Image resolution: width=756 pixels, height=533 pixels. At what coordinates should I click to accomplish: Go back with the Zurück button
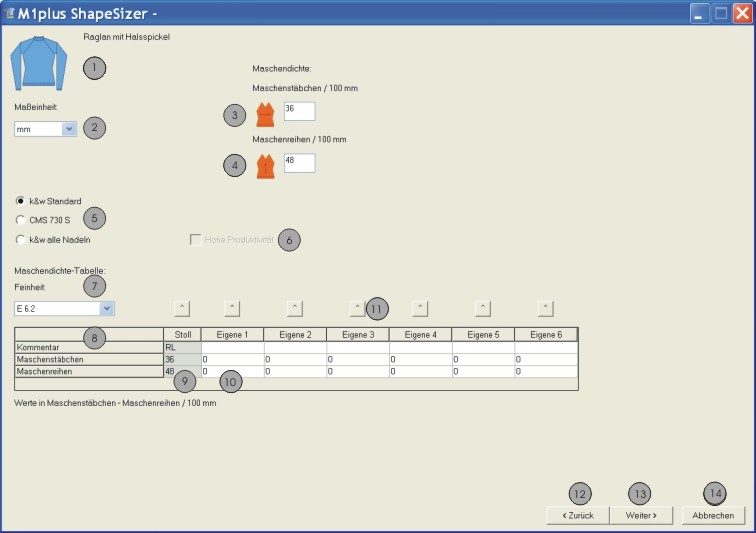577,515
